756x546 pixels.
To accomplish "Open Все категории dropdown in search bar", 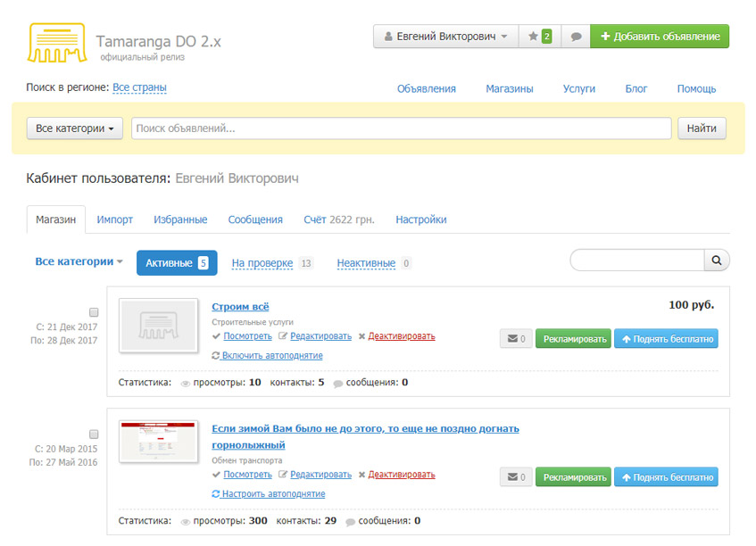I will click(x=75, y=128).
